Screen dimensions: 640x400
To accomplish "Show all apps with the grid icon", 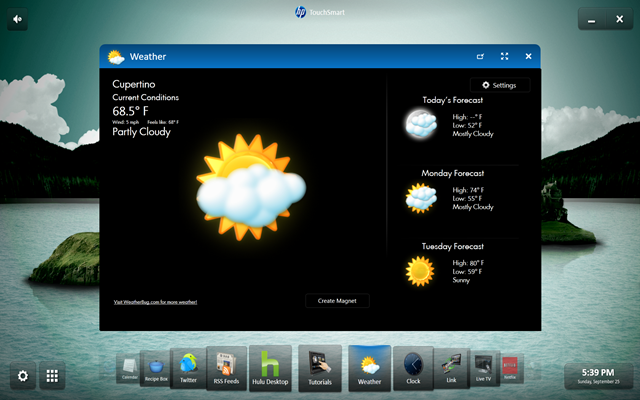I will click(x=52, y=376).
